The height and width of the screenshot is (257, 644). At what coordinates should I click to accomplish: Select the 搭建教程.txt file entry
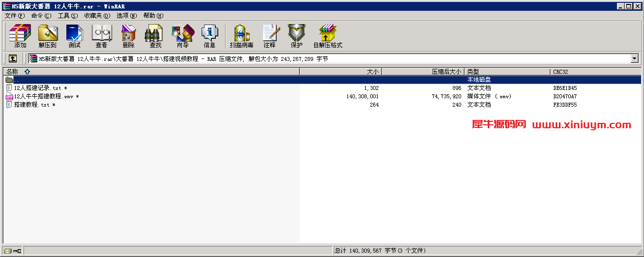31,105
